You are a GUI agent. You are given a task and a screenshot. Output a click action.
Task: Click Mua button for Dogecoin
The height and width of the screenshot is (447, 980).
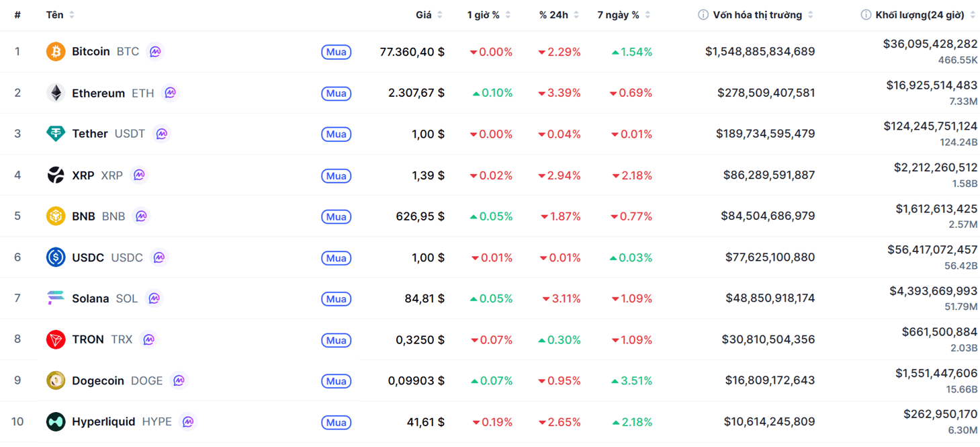[336, 381]
